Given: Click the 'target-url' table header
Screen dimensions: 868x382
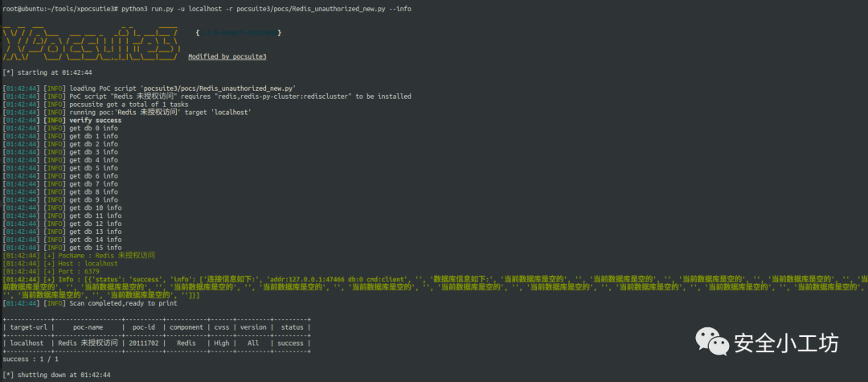Looking at the screenshot, I should point(27,327).
